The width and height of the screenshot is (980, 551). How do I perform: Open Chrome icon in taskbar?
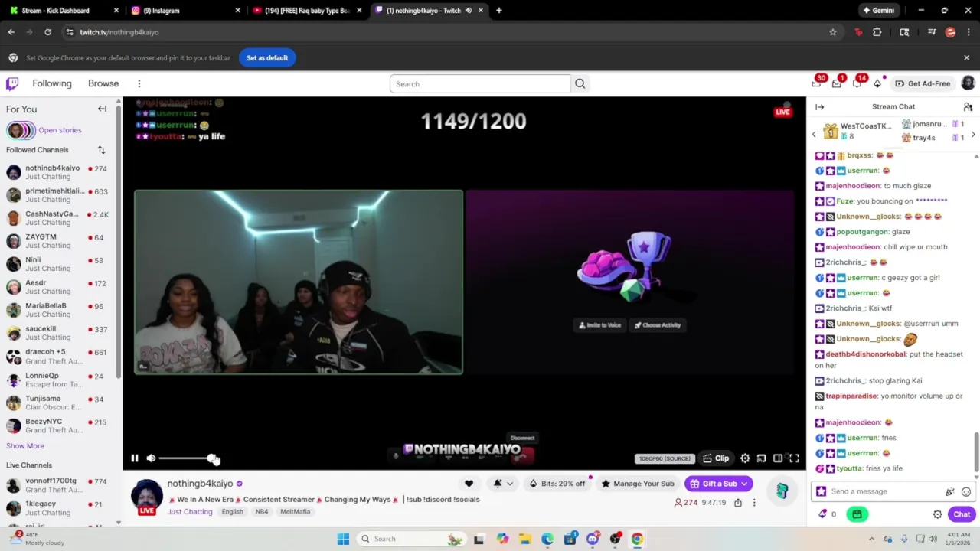(637, 539)
